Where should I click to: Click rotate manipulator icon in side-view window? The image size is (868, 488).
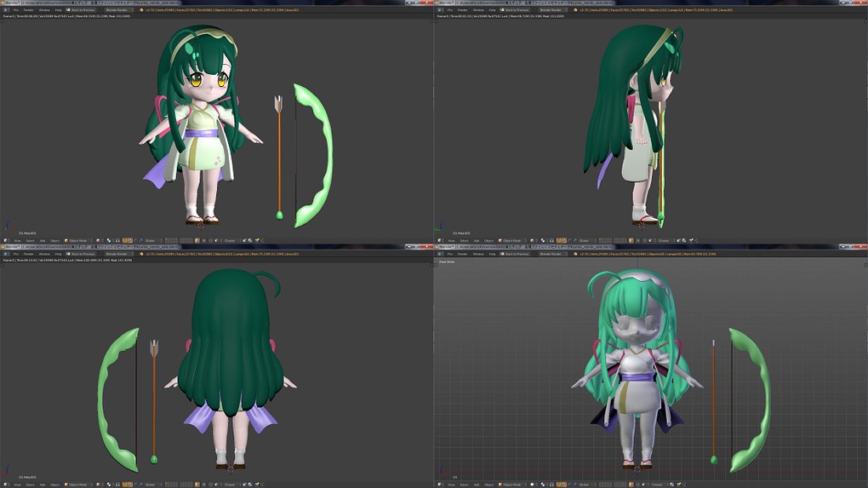click(564, 240)
